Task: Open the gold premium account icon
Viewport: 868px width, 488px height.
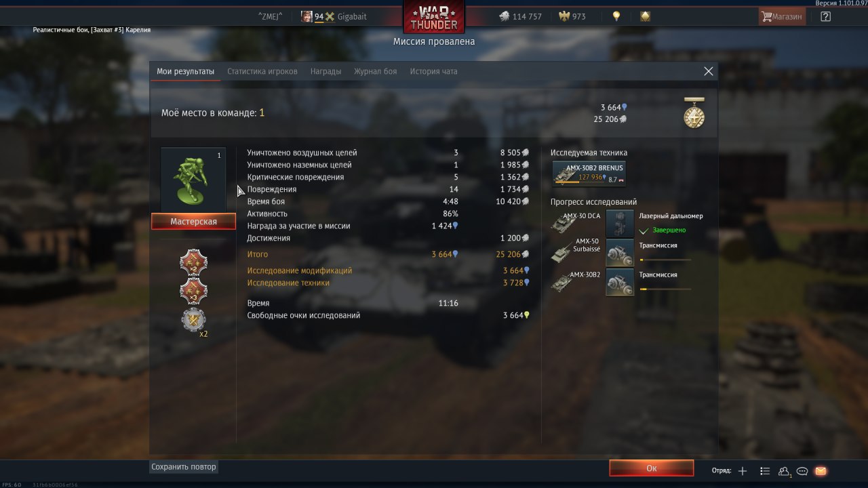Action: [645, 16]
